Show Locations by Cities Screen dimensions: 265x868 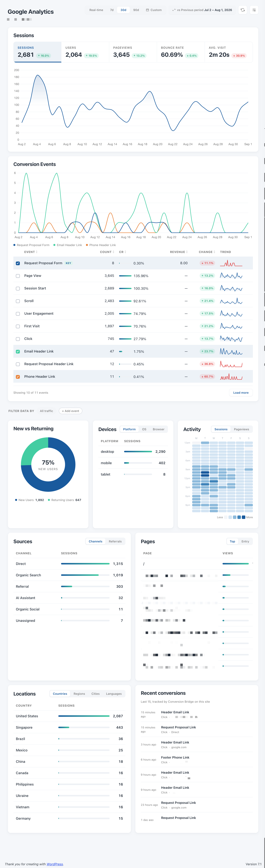95,694
